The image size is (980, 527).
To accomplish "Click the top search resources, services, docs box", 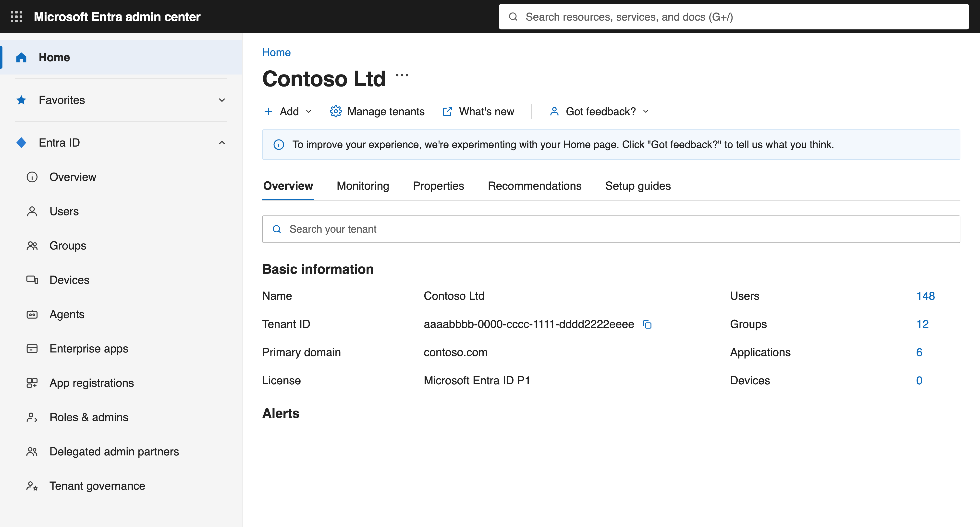I will click(734, 17).
